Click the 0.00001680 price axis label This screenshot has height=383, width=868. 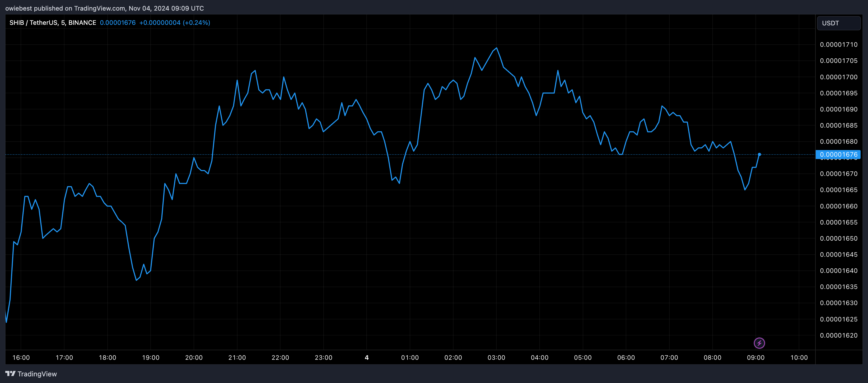pyautogui.click(x=839, y=142)
